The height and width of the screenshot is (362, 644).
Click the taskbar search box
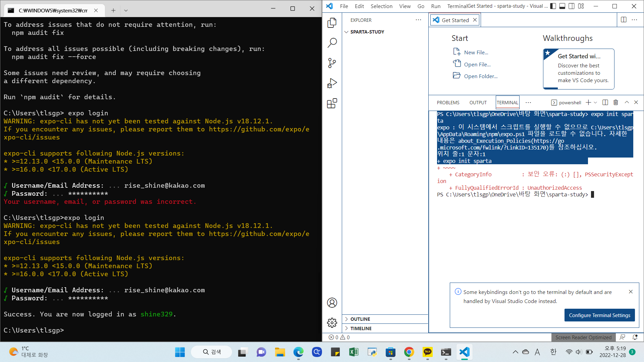212,352
